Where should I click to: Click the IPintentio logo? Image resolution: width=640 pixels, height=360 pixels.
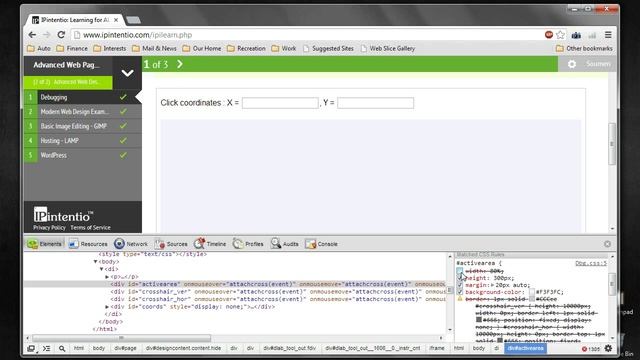[63, 214]
